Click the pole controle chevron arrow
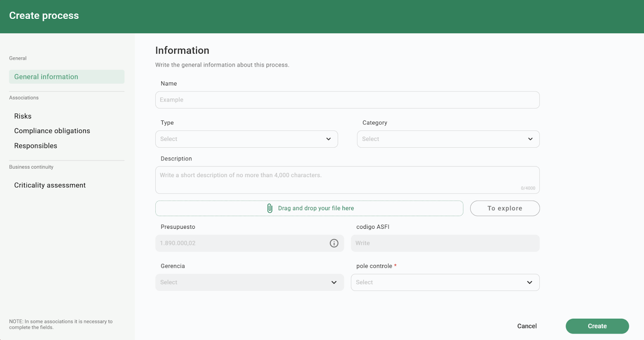The width and height of the screenshot is (644, 340). pyautogui.click(x=529, y=282)
